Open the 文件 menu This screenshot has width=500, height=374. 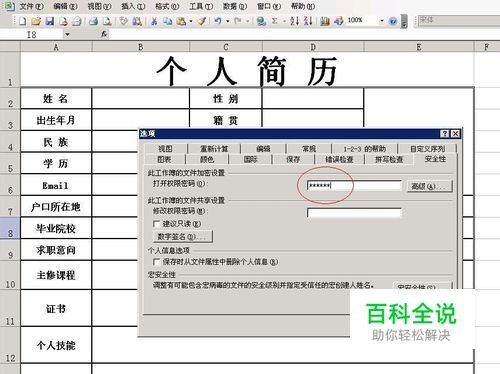tap(31, 6)
